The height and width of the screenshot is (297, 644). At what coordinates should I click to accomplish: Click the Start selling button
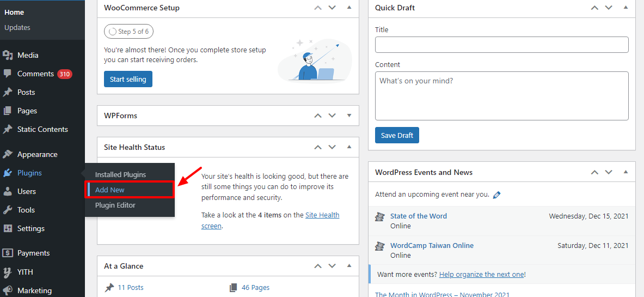[128, 79]
